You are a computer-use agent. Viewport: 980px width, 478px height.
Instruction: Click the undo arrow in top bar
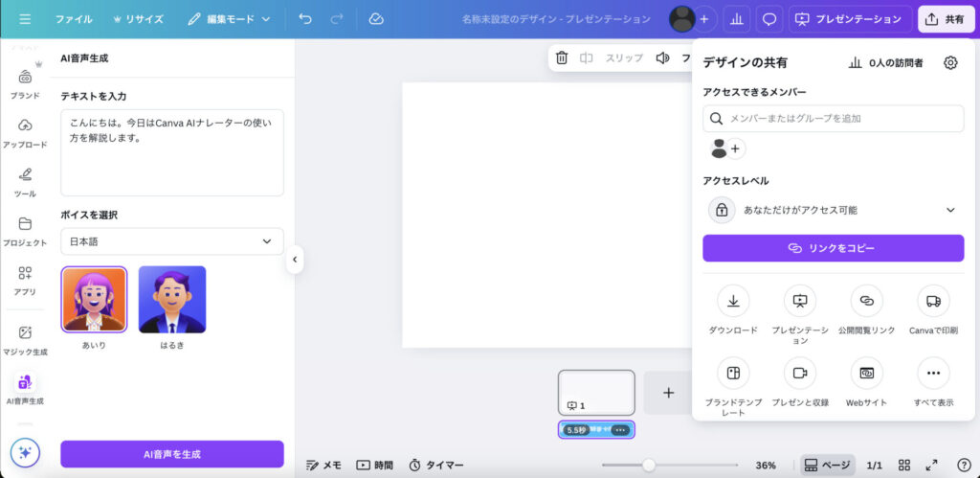(305, 19)
